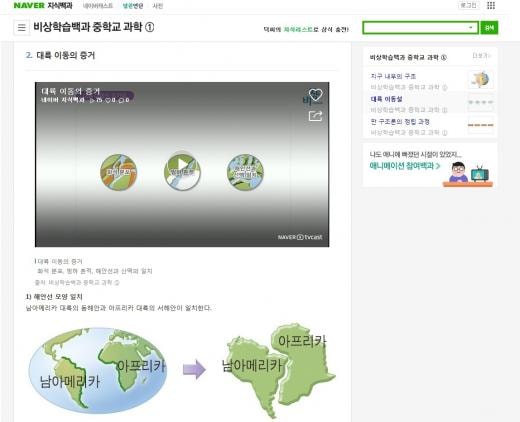This screenshot has width=520, height=422.
Task: Share the video using the share icon
Action: click(315, 116)
